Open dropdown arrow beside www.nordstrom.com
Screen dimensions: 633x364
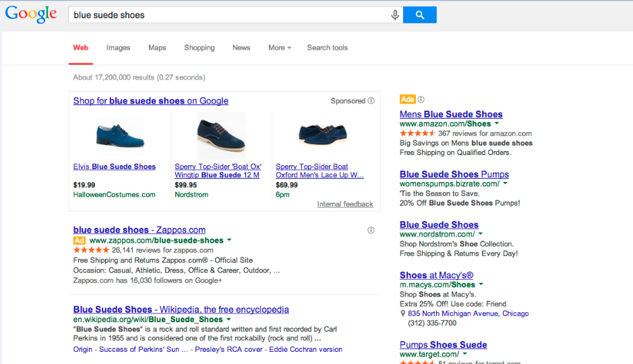click(x=481, y=234)
